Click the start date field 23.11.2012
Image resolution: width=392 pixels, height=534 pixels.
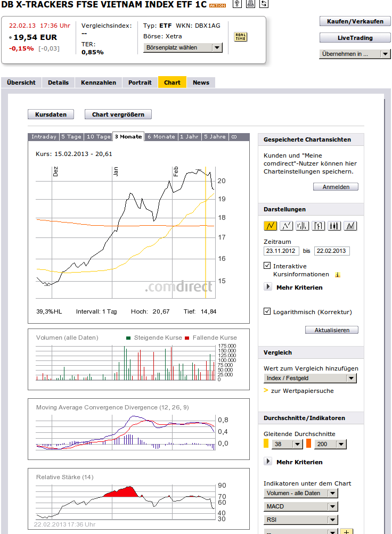tap(281, 251)
